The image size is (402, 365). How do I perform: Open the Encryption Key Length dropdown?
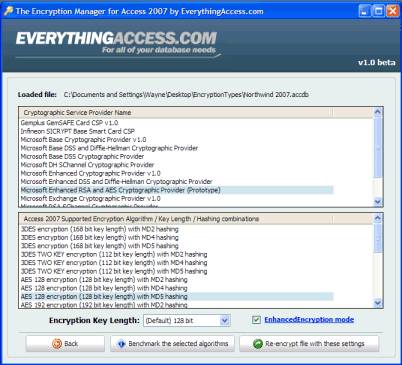click(225, 321)
